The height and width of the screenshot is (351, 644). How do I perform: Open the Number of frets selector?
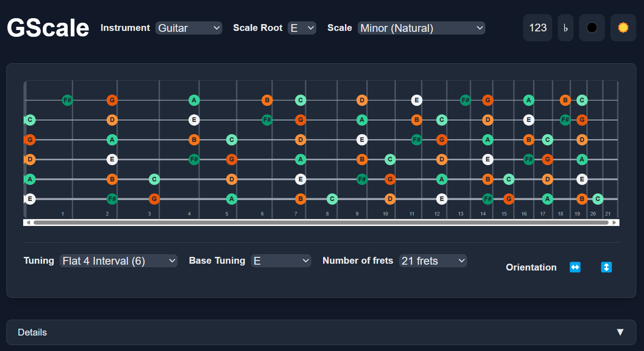(432, 261)
